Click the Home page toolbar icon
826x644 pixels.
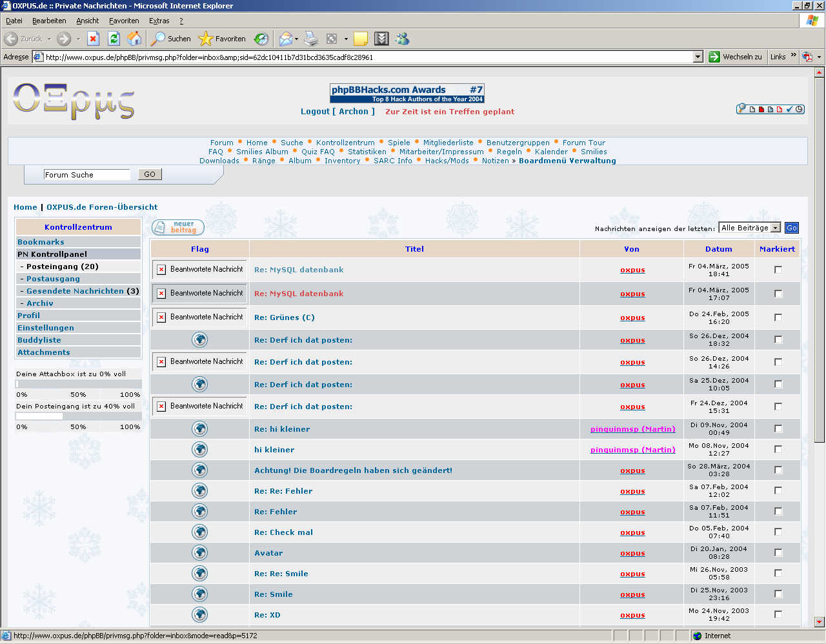point(134,39)
